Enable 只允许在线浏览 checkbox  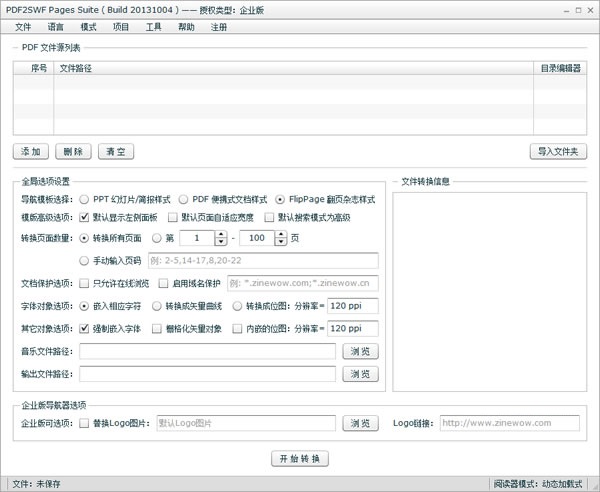point(84,283)
